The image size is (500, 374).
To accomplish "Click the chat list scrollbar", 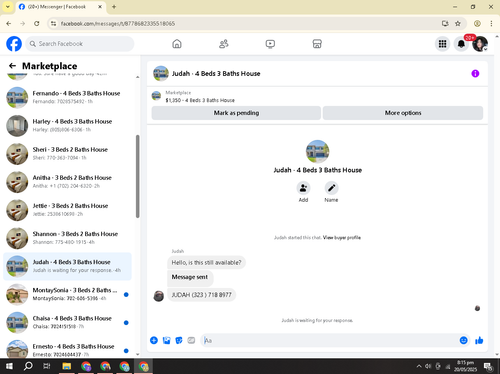I will pos(137,176).
